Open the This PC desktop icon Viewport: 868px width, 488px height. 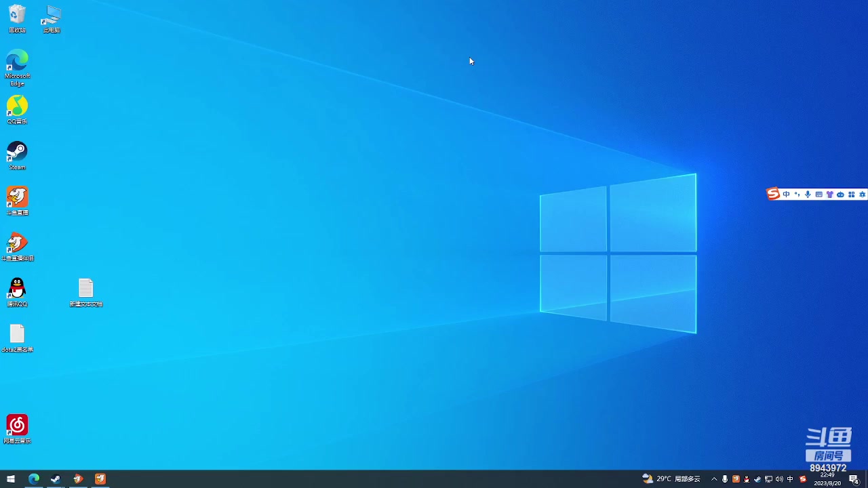pos(52,19)
